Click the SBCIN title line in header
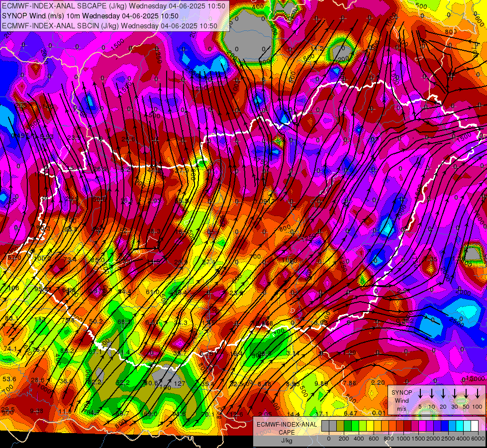 tap(109, 26)
